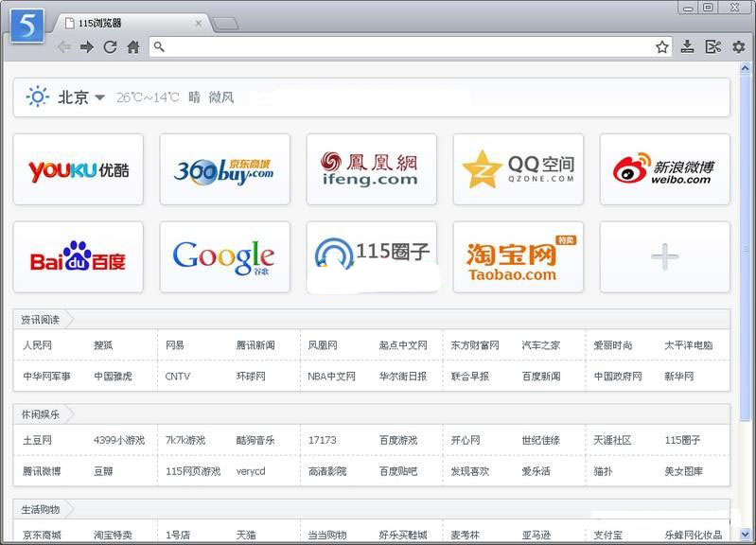Open the 豆瓣 link
This screenshot has height=545, width=756.
point(103,471)
